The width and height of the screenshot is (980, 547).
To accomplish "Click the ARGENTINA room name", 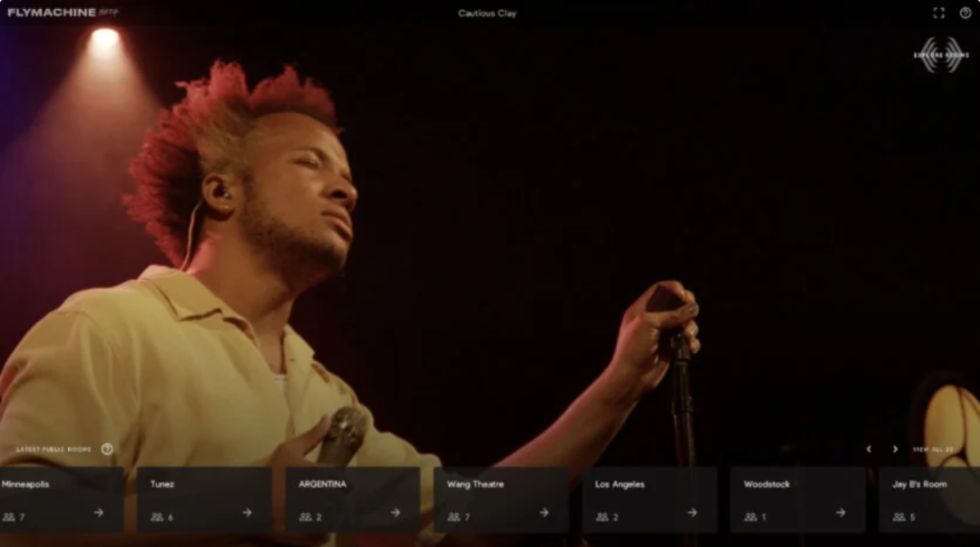I will click(x=322, y=484).
